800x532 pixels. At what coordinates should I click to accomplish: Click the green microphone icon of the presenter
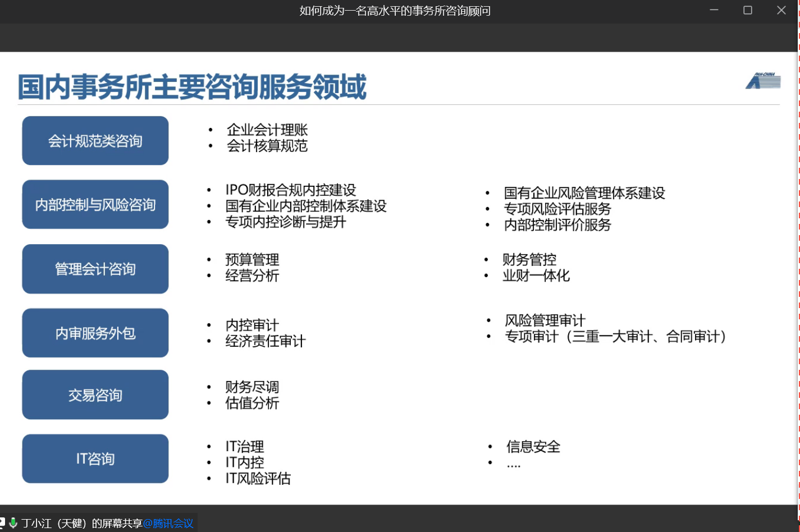pos(13,523)
